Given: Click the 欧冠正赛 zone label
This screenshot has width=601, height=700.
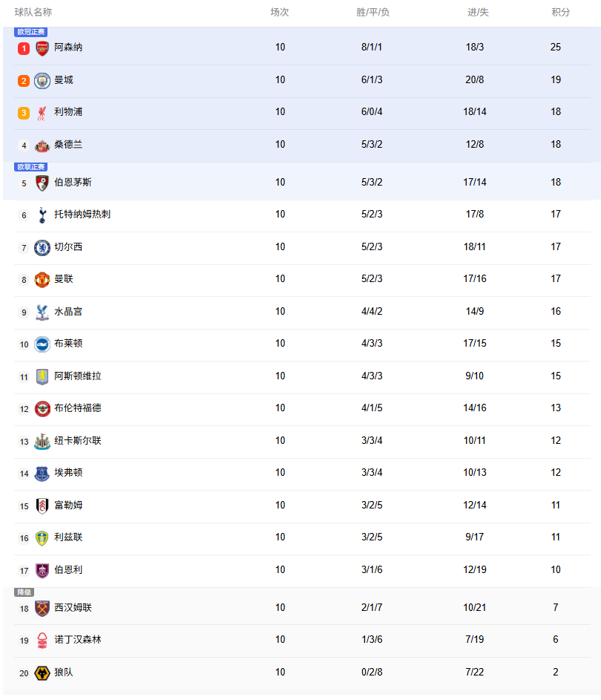Looking at the screenshot, I should pos(30,32).
